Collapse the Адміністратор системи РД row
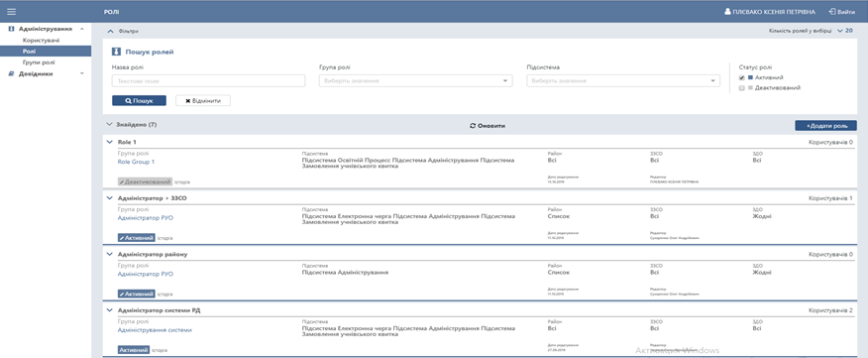Viewport: 868px width, 358px height. (110, 309)
